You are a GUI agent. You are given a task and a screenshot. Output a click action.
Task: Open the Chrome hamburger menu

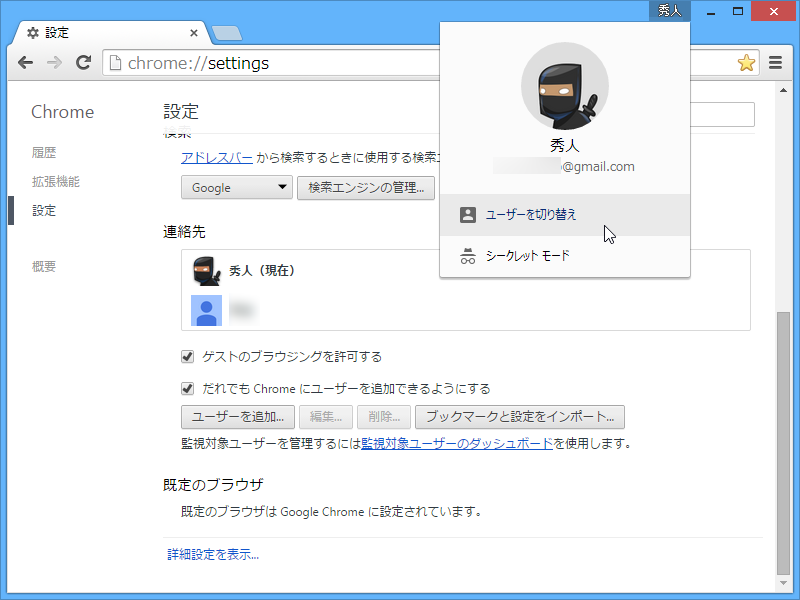[776, 63]
